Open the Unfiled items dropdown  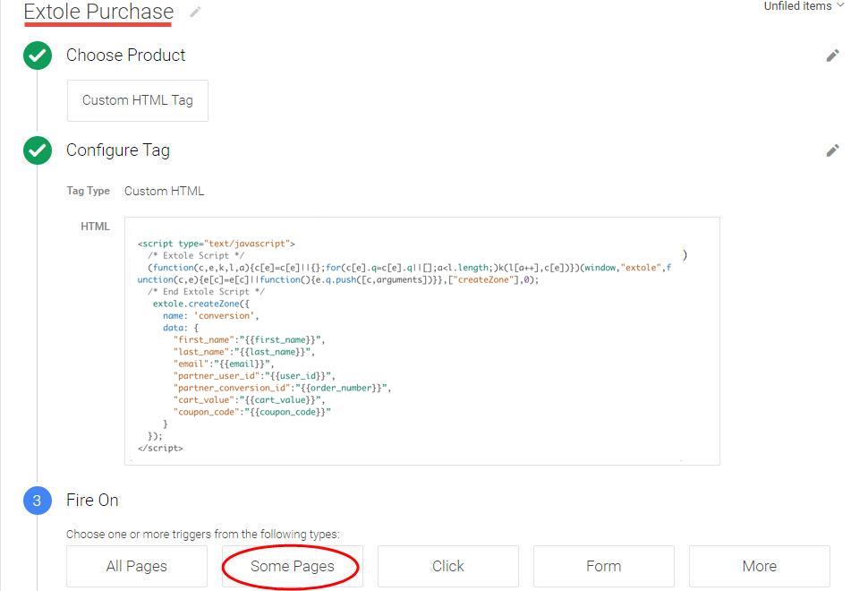[x=804, y=6]
